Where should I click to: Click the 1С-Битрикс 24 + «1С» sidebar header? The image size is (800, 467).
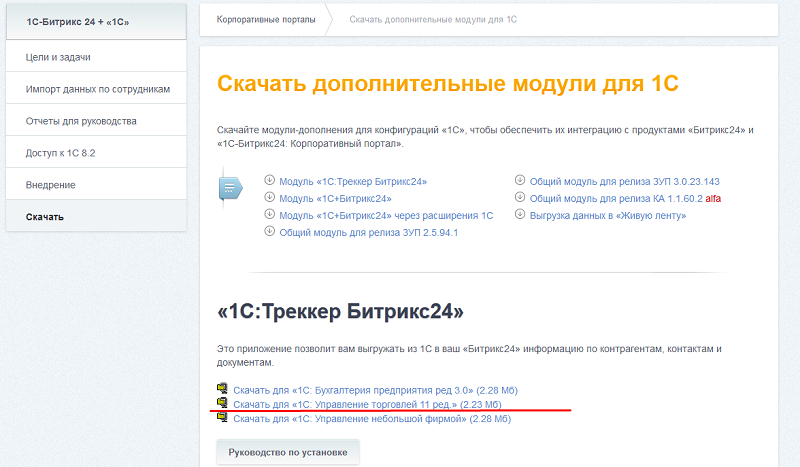point(96,22)
